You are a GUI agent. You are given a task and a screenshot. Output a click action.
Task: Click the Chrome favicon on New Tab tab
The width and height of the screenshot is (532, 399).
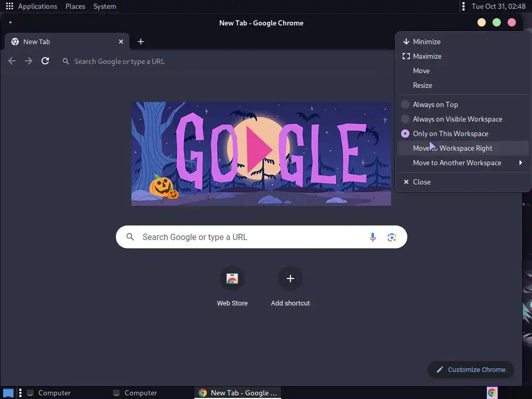[x=15, y=42]
